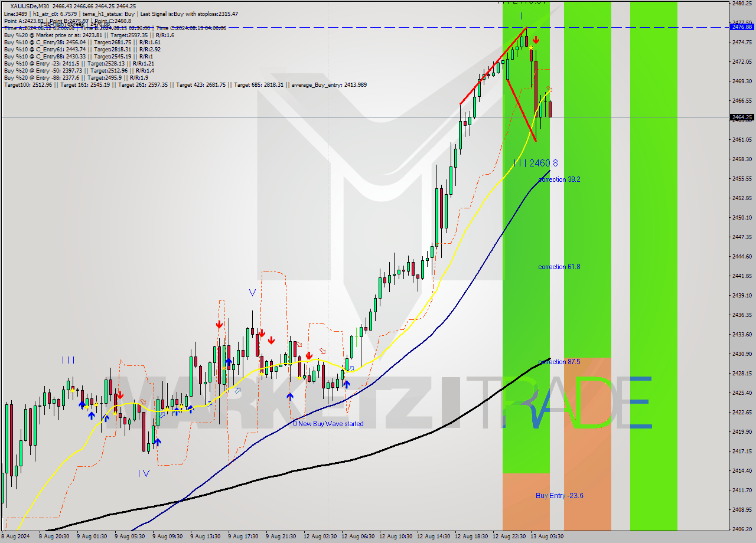This screenshot has height=543, width=756.
Task: Click the blue 'I I I' wave label at left
Action: pyautogui.click(x=68, y=360)
